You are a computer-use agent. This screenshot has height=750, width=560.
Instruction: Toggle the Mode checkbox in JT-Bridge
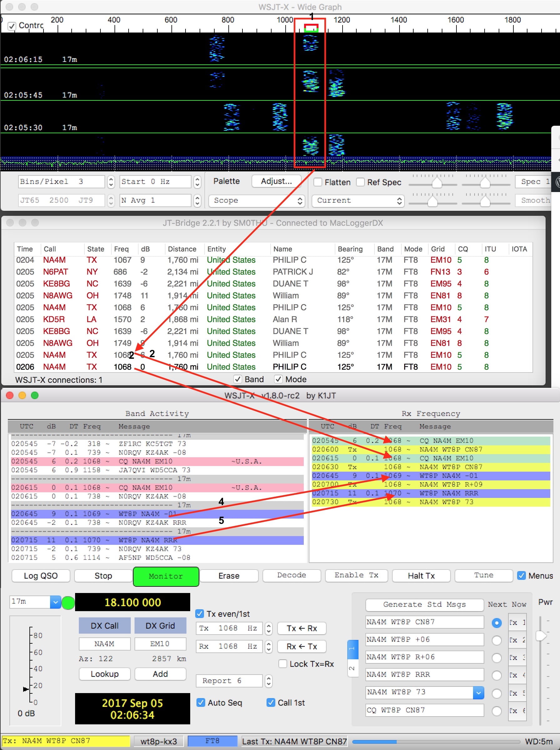click(x=278, y=379)
